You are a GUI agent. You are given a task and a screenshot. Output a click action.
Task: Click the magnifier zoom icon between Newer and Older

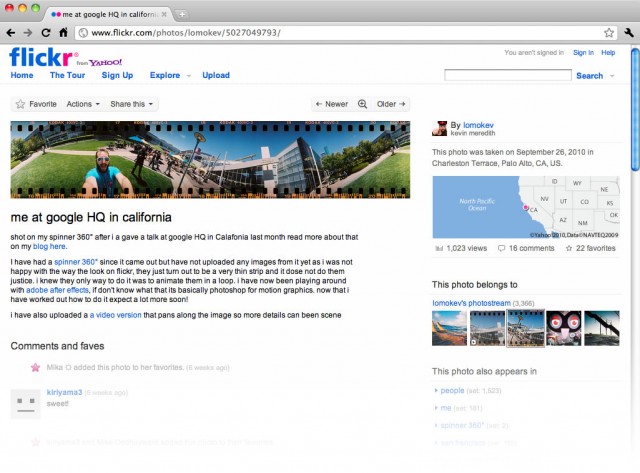click(x=362, y=104)
